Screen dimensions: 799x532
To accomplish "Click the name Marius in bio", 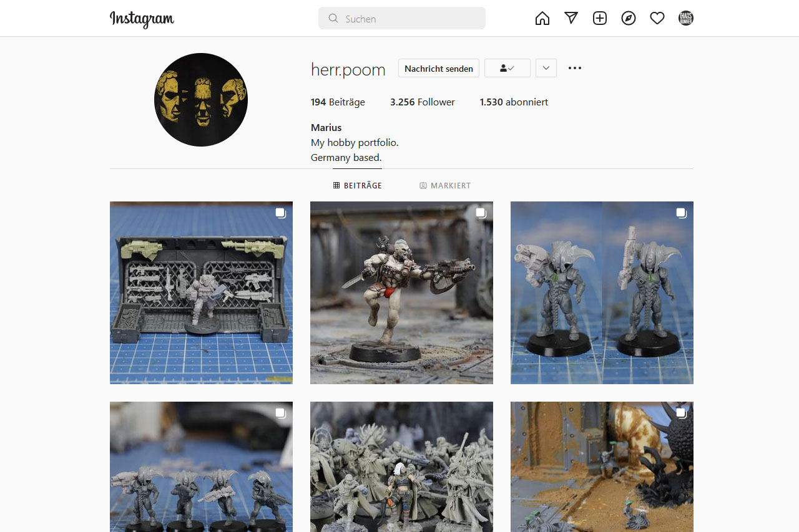I will pos(326,127).
